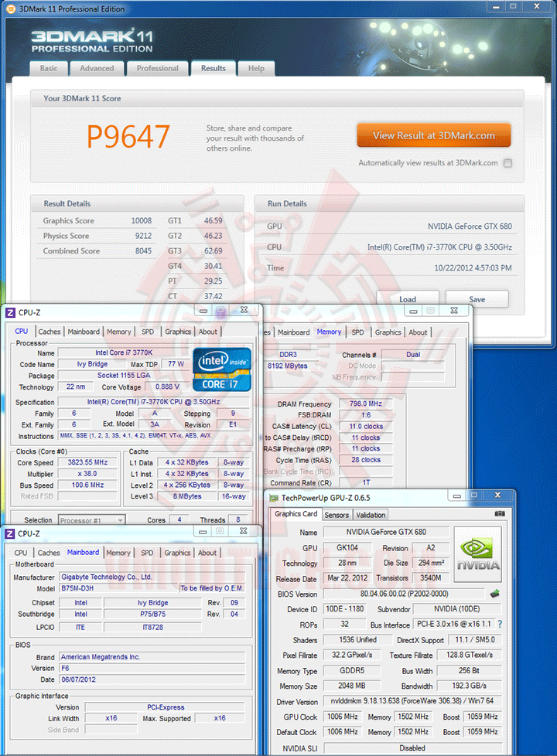Switch to the Sensors tab in GPU-Z

(337, 515)
